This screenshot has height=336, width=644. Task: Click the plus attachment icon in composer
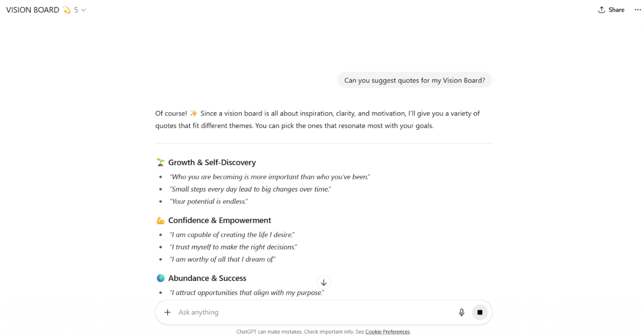click(167, 313)
